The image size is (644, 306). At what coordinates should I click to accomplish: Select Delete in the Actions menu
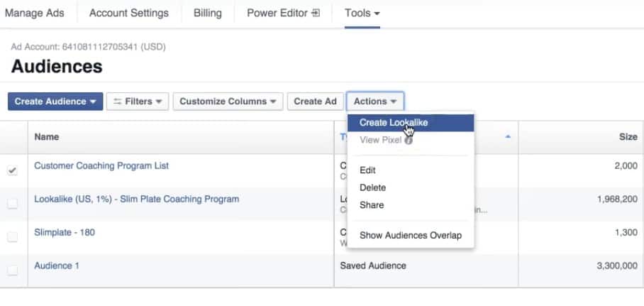pos(372,187)
